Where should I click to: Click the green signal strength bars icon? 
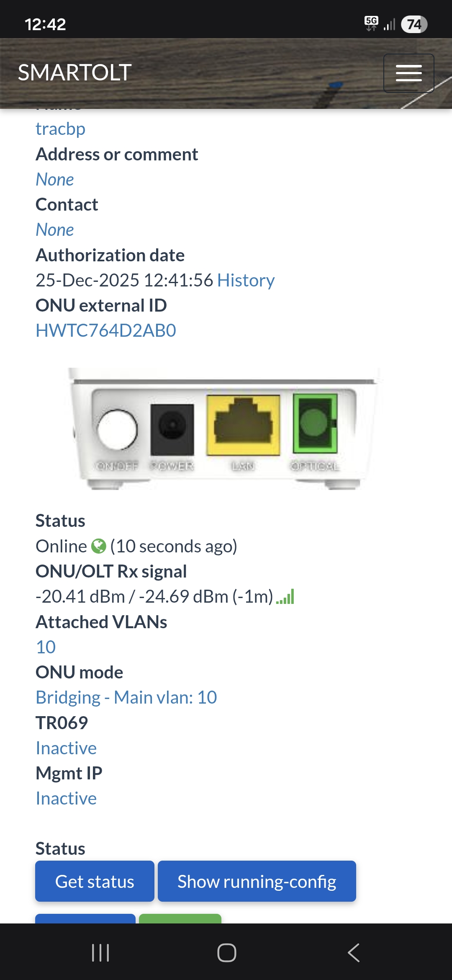pos(285,597)
